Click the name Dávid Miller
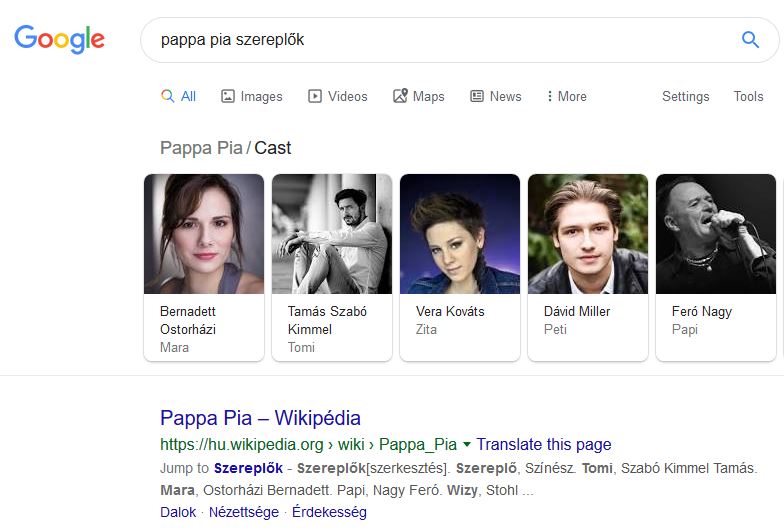 click(577, 312)
